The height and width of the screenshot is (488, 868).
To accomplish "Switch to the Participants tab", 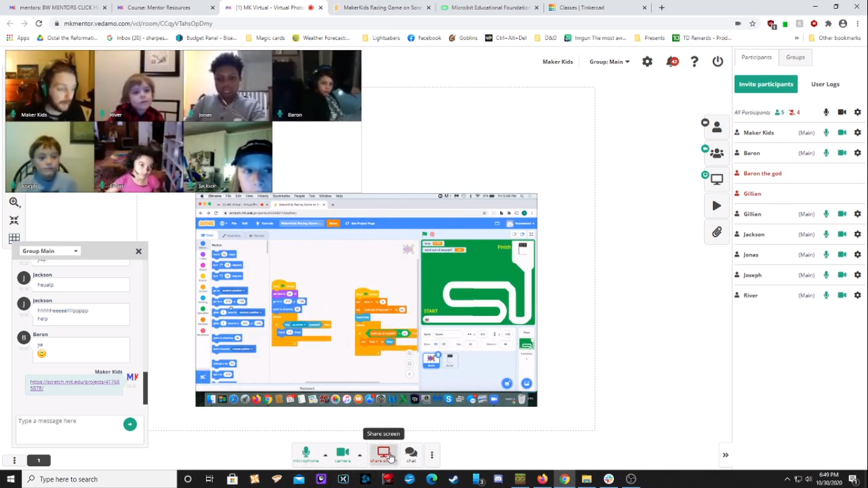I will click(x=756, y=57).
